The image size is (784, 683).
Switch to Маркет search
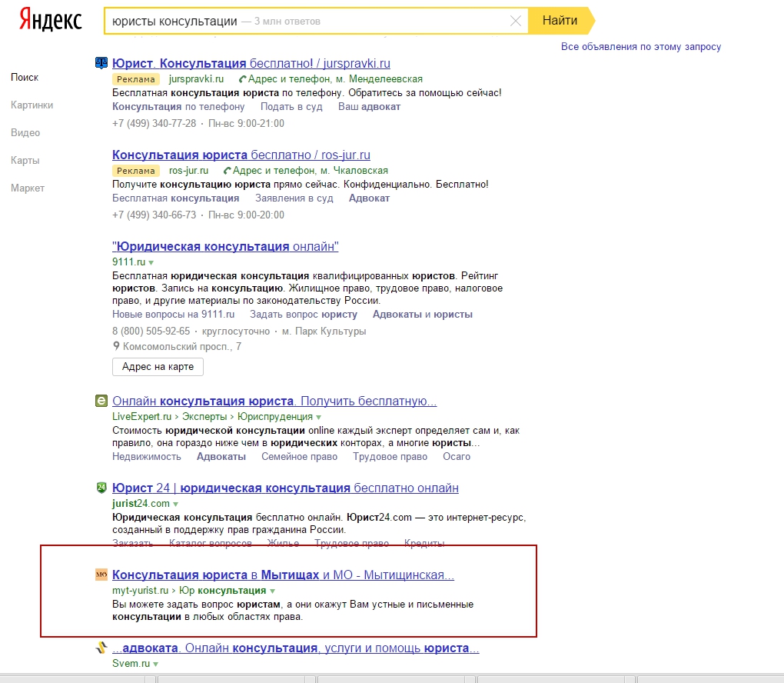pyautogui.click(x=28, y=188)
